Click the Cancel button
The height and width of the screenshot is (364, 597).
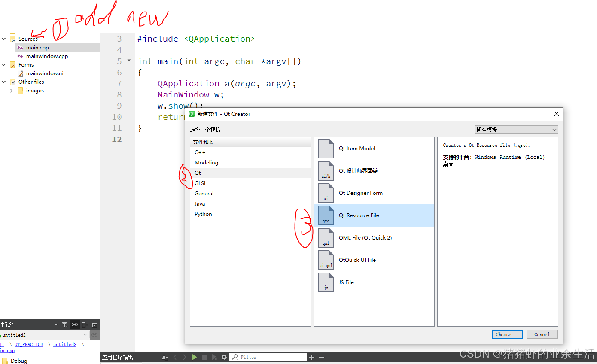click(x=542, y=334)
